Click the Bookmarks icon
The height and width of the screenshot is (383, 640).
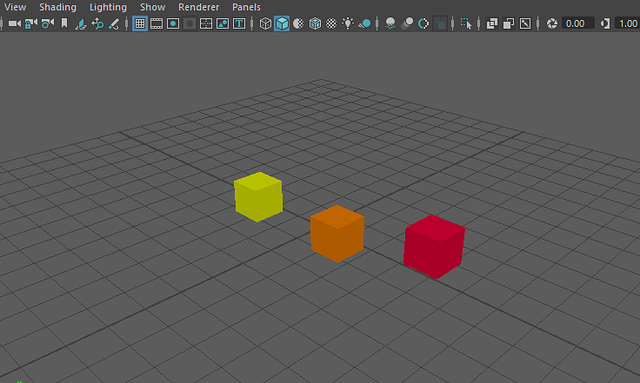(64, 24)
